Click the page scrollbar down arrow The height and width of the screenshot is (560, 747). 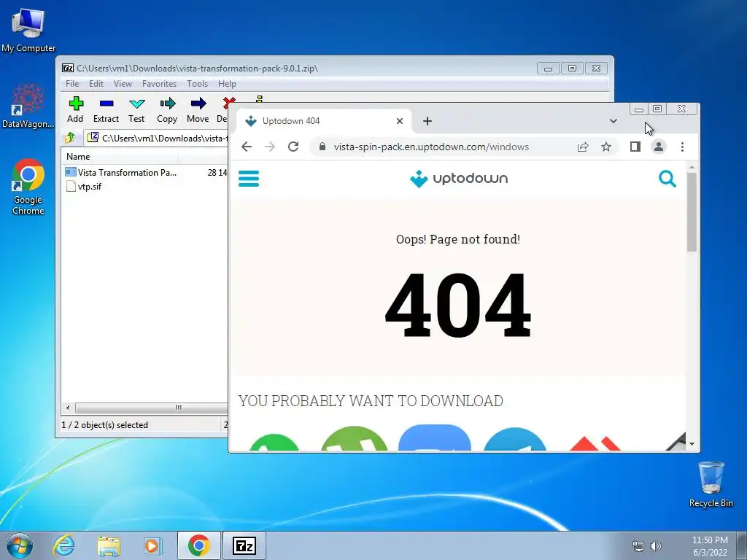point(692,444)
